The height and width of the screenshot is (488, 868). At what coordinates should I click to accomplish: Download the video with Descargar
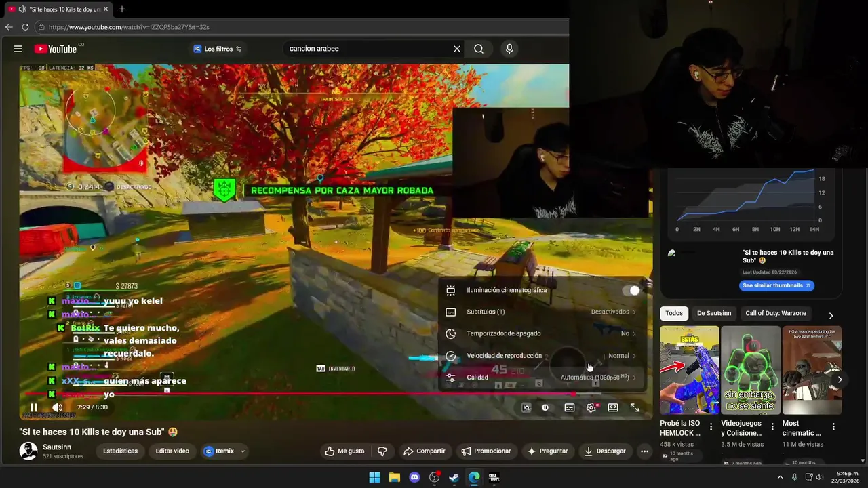tap(606, 451)
